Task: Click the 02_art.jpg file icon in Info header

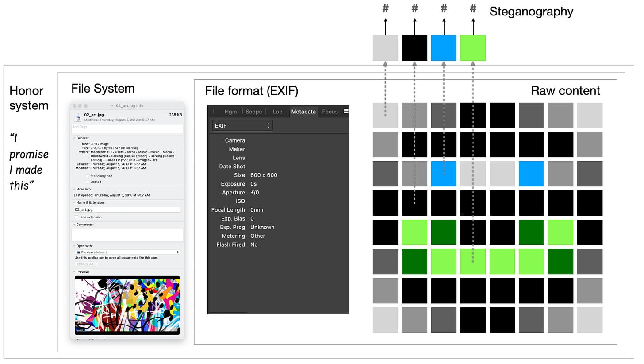Action: point(78,117)
